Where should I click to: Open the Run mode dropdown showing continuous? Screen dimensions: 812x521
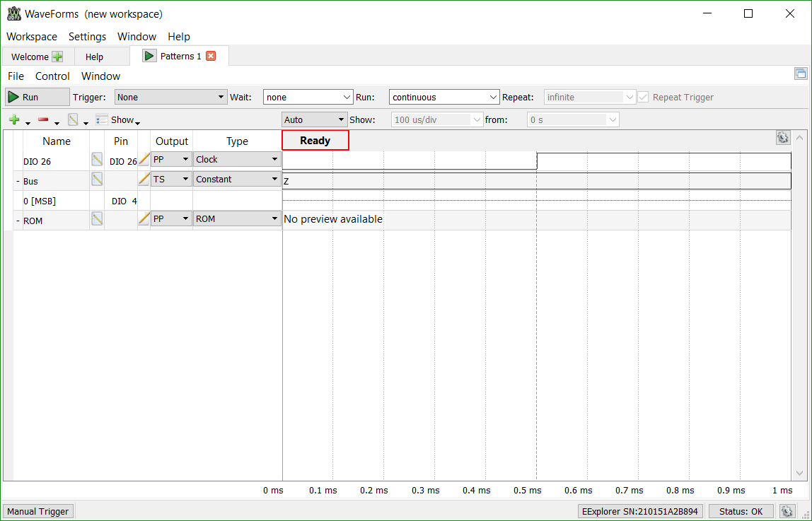tap(444, 98)
